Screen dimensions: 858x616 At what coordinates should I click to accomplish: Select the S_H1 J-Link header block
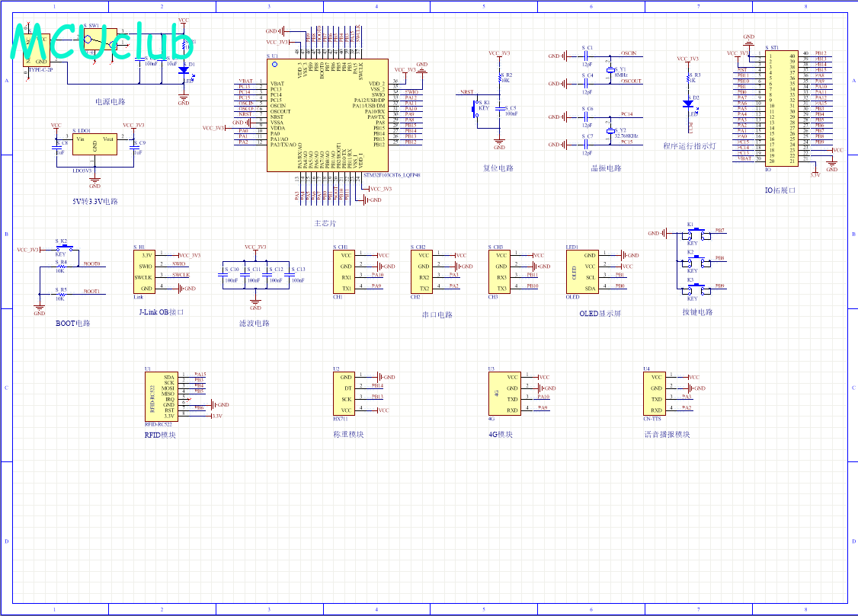(x=145, y=272)
